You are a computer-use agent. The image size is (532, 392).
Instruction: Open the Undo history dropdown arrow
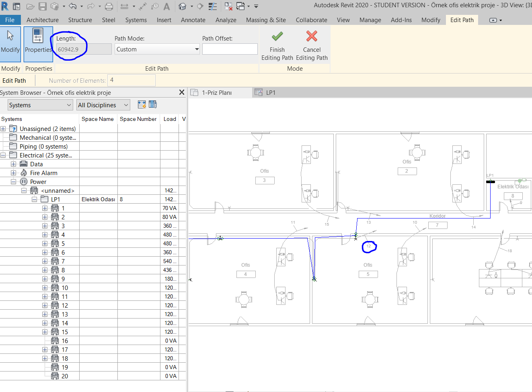tap(82, 6)
